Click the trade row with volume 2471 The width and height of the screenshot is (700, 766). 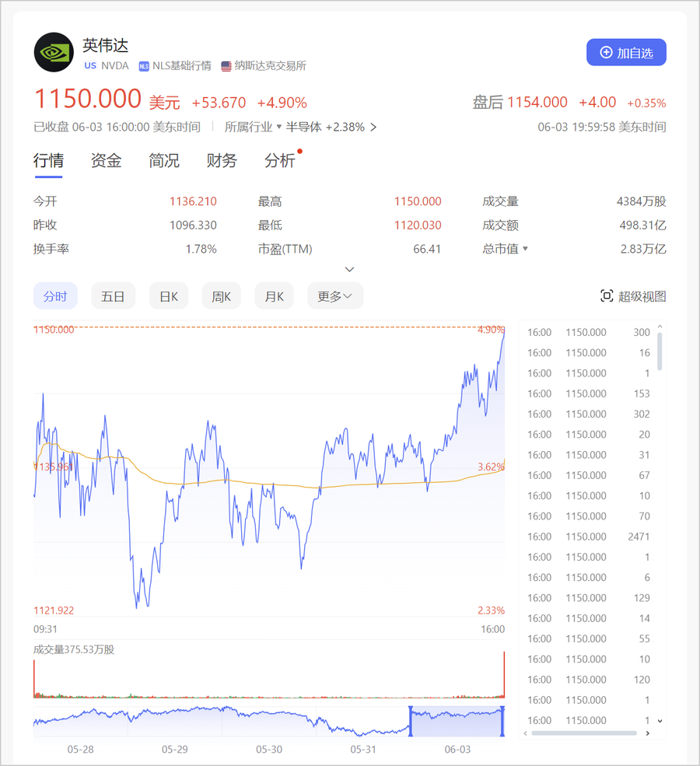[589, 537]
